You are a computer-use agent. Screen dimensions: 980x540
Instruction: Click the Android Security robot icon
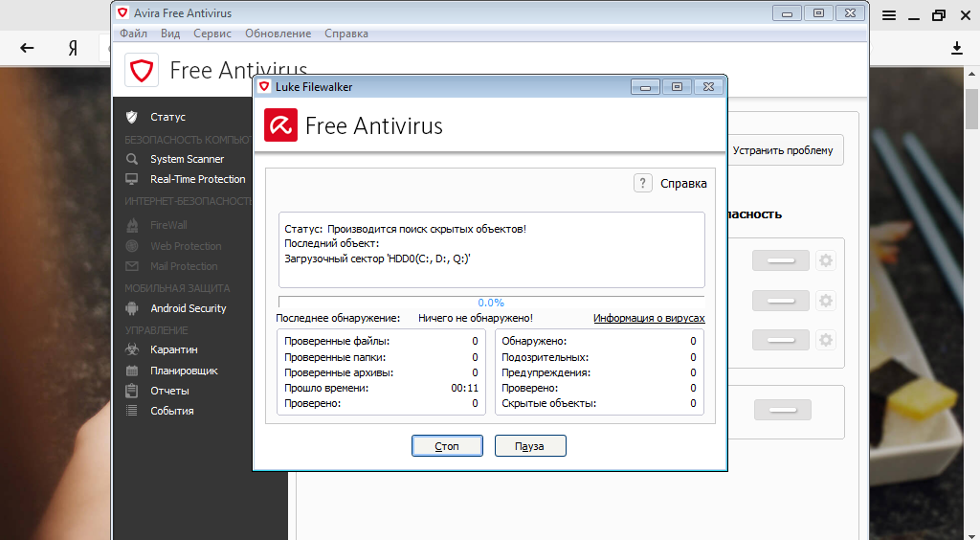tap(131, 308)
